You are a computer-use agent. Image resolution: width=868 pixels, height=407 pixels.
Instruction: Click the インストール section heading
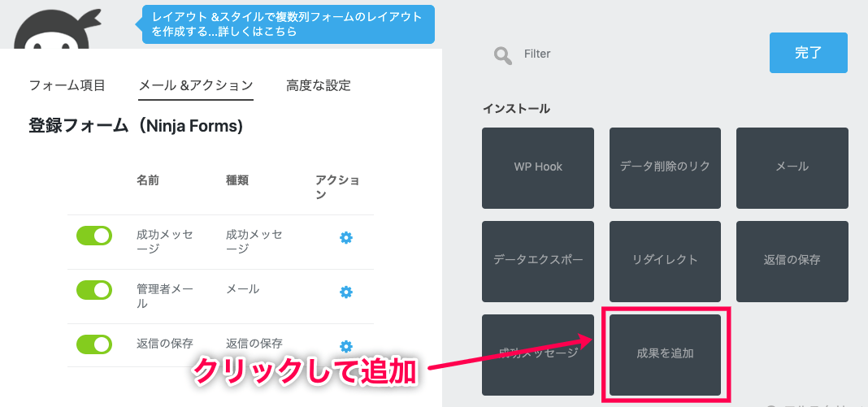pyautogui.click(x=516, y=109)
